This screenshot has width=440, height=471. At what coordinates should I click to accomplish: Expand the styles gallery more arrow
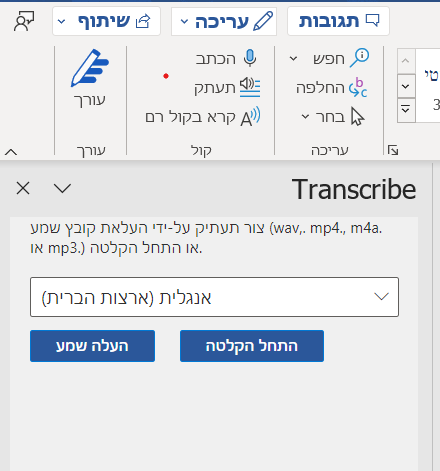tap(406, 110)
